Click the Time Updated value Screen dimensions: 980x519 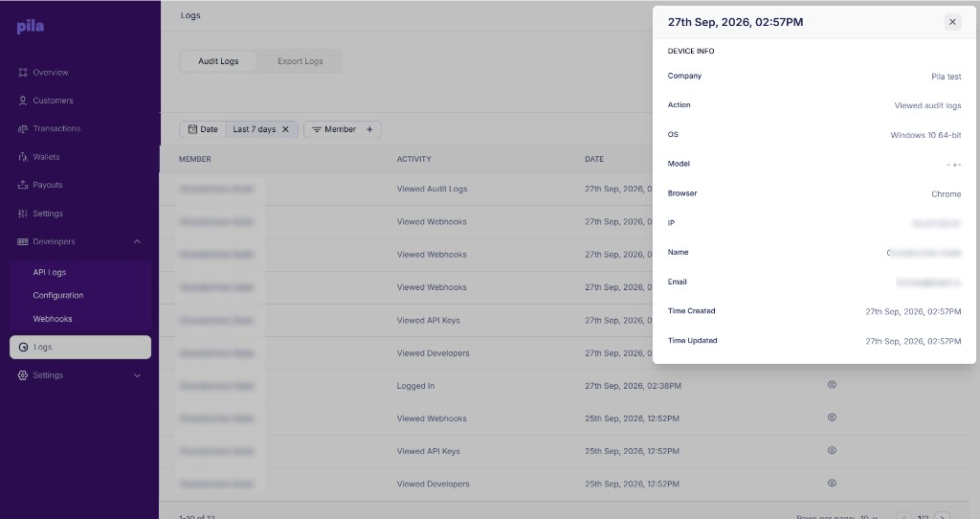913,342
